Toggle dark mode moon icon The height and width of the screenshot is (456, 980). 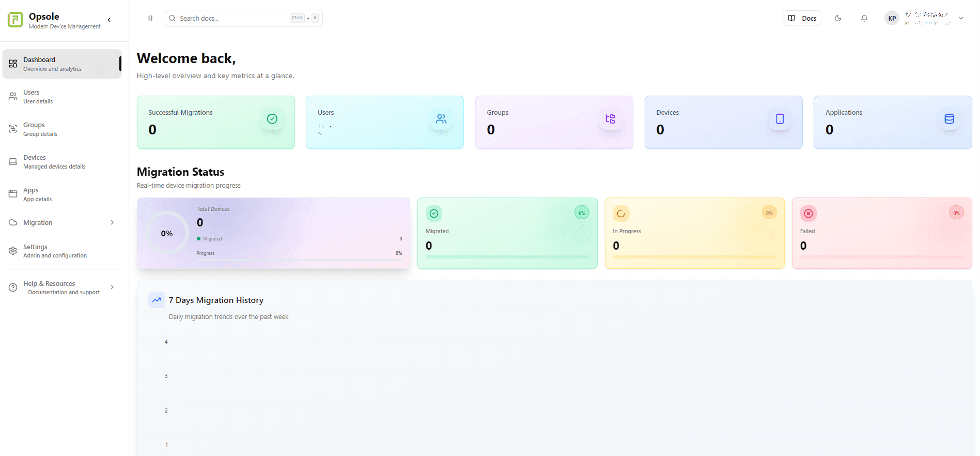point(838,18)
